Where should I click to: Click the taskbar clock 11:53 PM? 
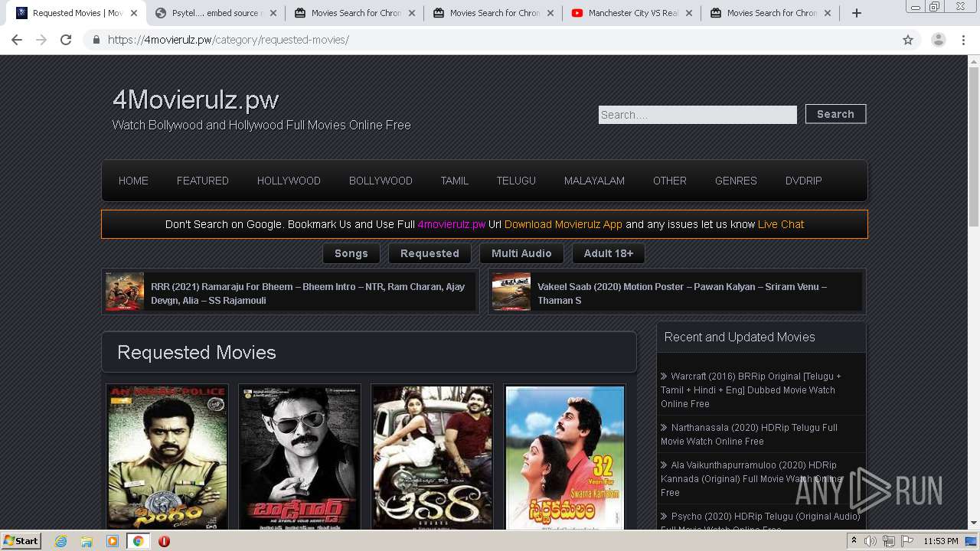(940, 541)
